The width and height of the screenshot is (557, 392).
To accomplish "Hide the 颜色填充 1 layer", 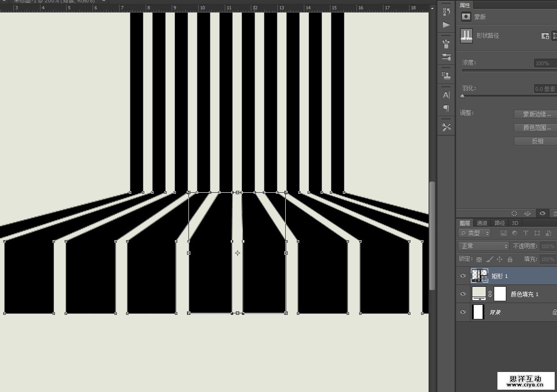I will [x=463, y=294].
